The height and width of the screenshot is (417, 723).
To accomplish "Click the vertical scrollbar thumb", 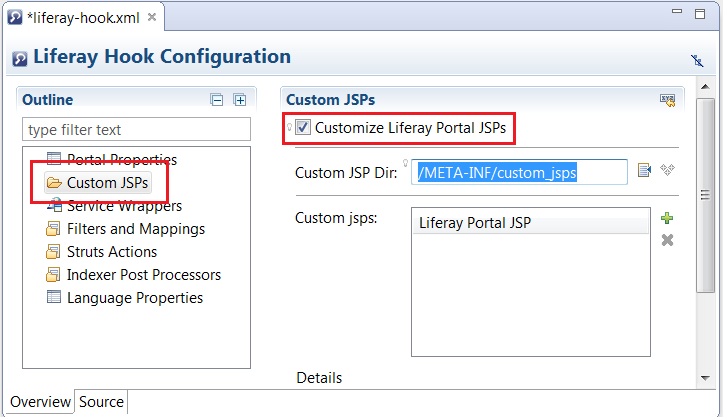I will click(705, 195).
